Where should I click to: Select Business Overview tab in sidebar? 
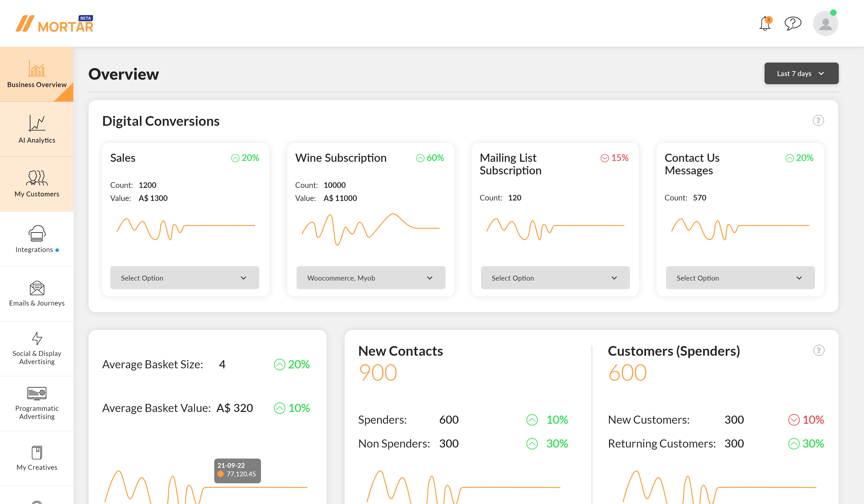pyautogui.click(x=37, y=74)
